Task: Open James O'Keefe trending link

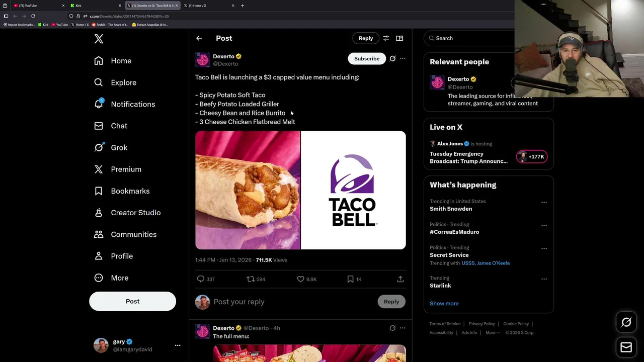Action: coord(493,263)
